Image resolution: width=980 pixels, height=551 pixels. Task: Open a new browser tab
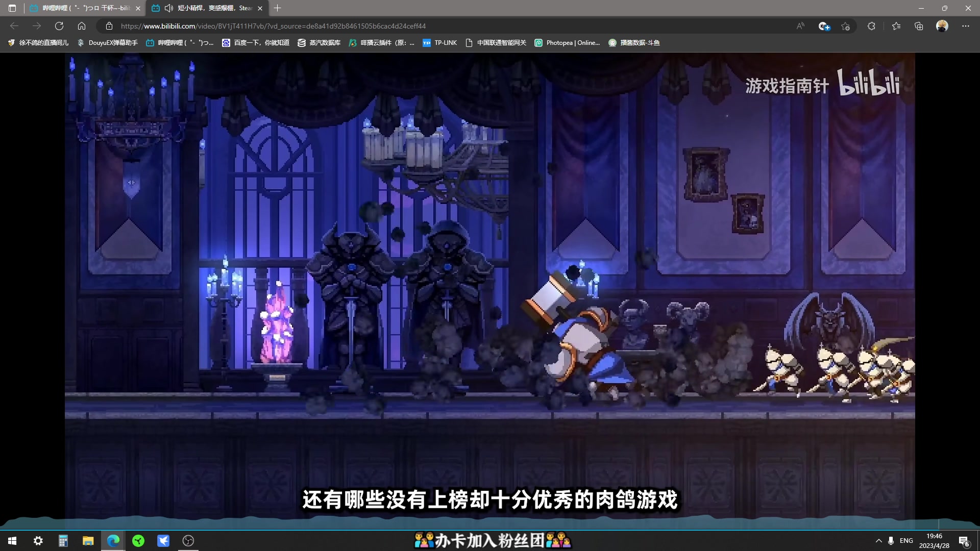pos(277,8)
